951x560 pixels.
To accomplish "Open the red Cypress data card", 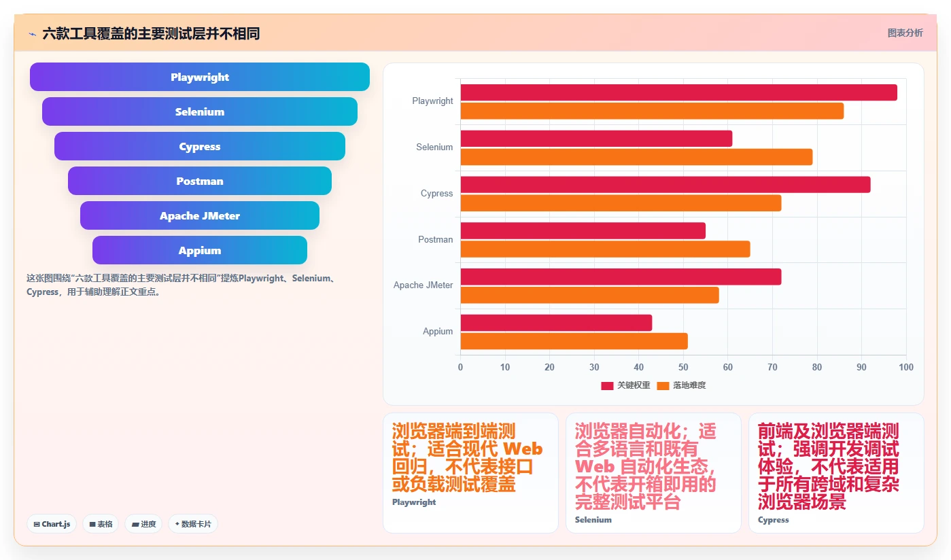I will point(836,473).
